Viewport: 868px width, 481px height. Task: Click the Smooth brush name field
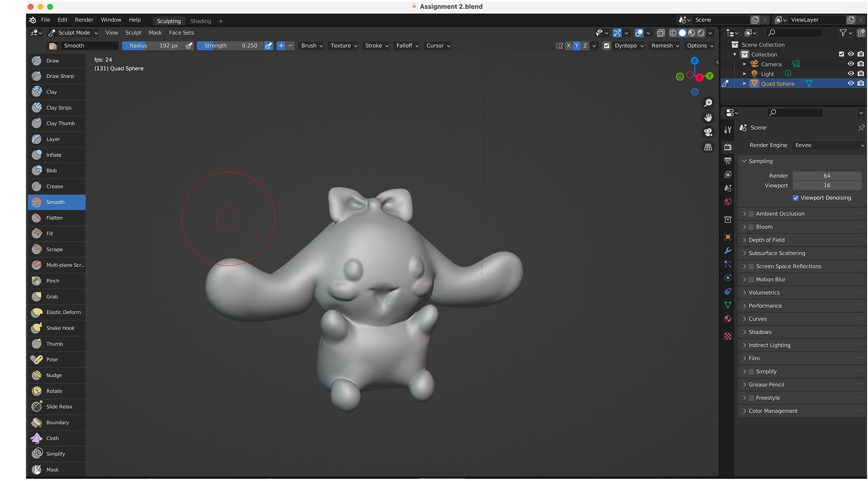tap(90, 46)
